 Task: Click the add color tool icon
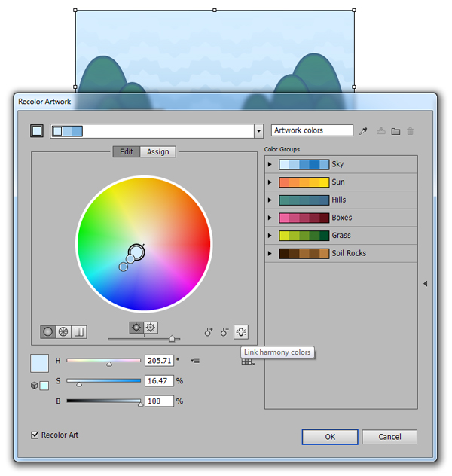[x=209, y=332]
